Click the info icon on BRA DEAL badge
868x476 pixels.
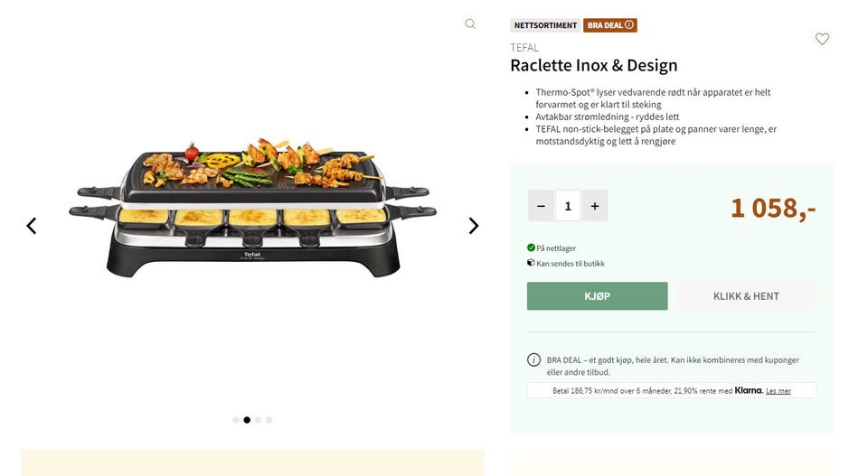(x=629, y=25)
